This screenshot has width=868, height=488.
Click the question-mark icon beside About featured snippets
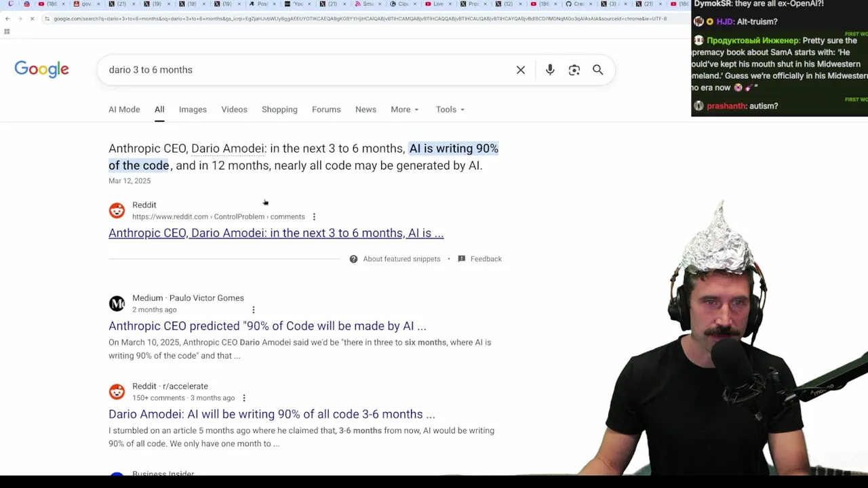click(353, 259)
